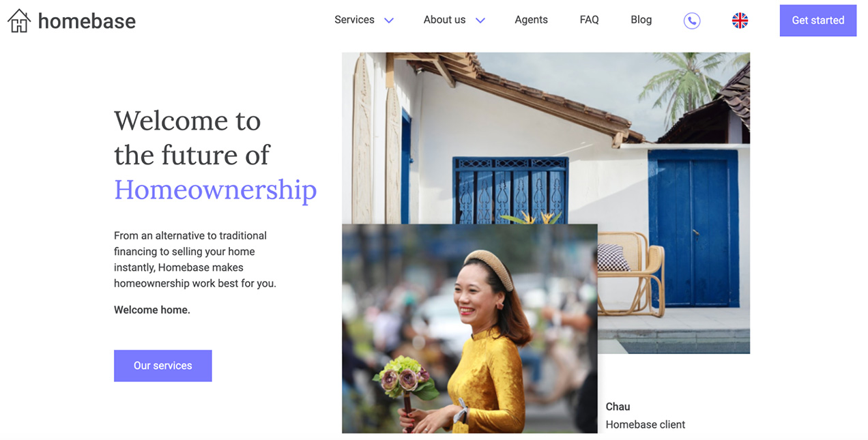Click the homebase house logo icon
The width and height of the screenshot is (868, 440).
[x=19, y=20]
